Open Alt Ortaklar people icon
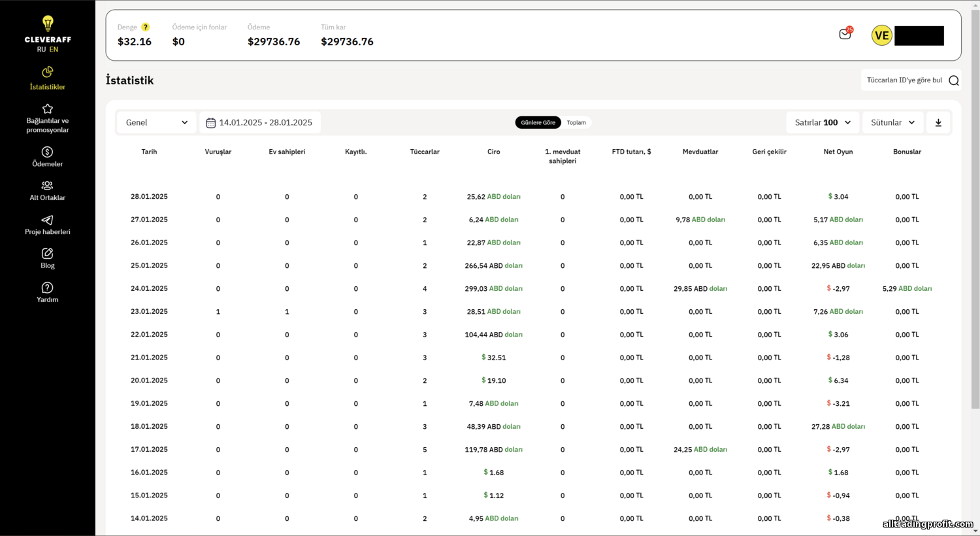This screenshot has height=536, width=980. 47,186
